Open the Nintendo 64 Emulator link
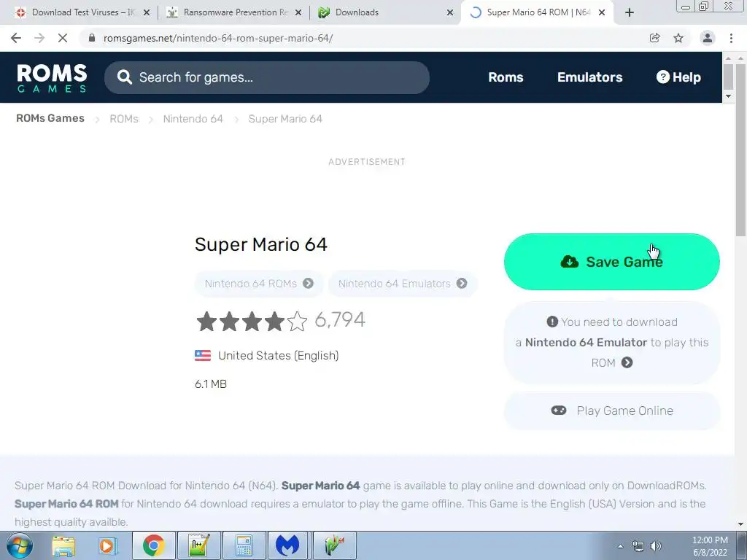Viewport: 747px width, 560px height. point(586,343)
